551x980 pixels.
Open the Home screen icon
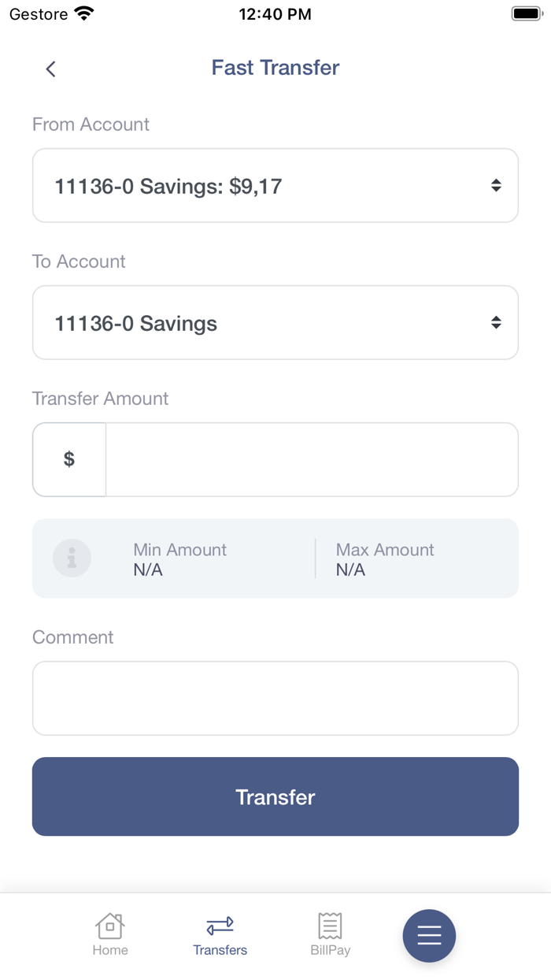pos(109,926)
